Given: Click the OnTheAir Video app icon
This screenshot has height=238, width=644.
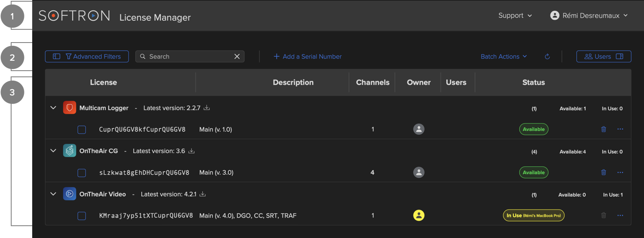Looking at the screenshot, I should click(69, 194).
